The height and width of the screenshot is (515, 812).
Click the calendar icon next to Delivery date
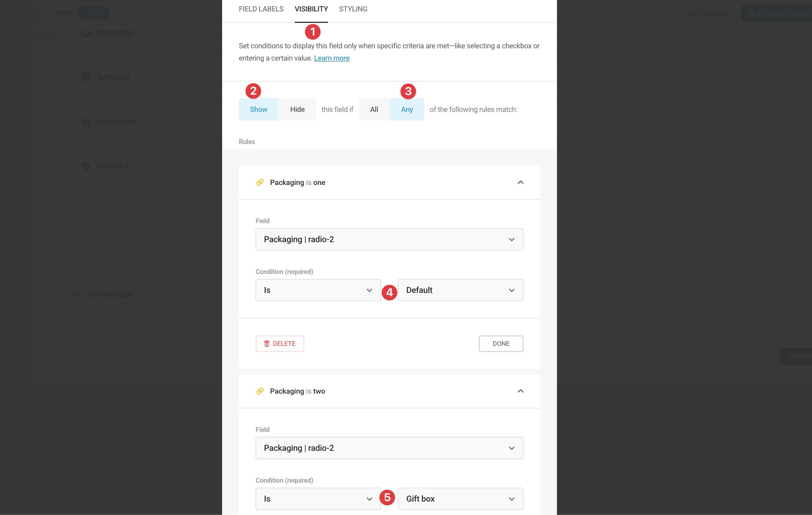pyautogui.click(x=86, y=122)
